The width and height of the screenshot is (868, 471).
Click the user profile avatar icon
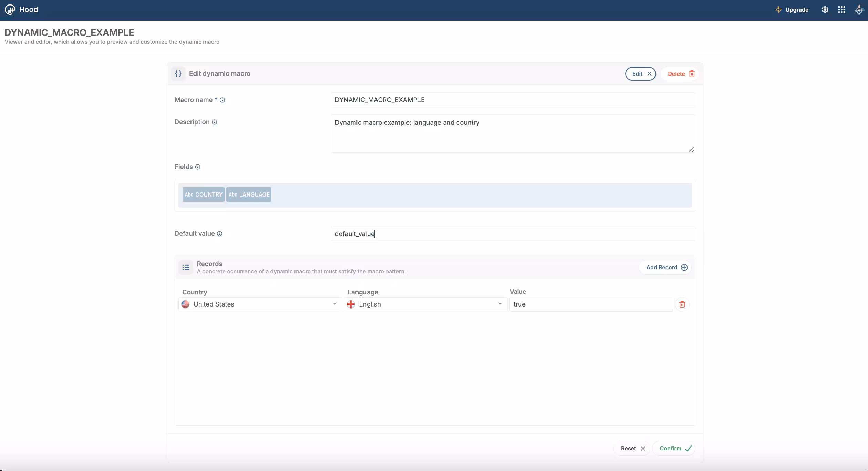point(859,10)
